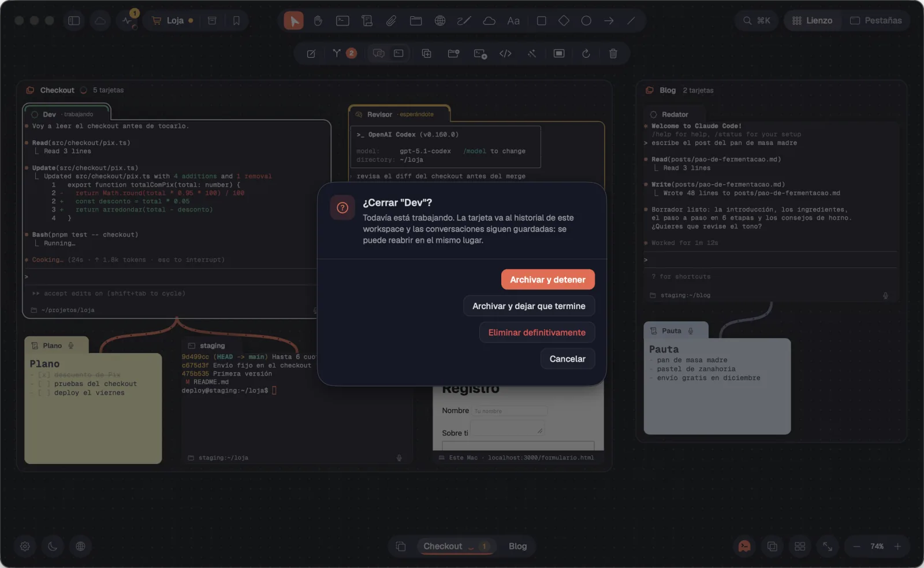Select the diamond shape tool
Viewport: 924px width, 568px height.
click(564, 21)
